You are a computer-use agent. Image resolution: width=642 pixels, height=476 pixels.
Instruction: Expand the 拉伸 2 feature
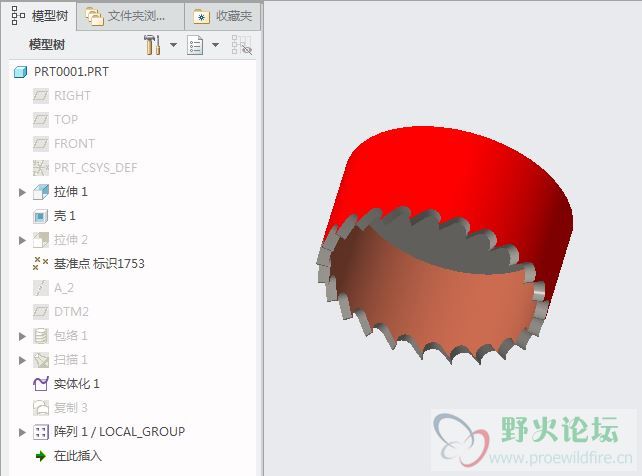[22, 240]
